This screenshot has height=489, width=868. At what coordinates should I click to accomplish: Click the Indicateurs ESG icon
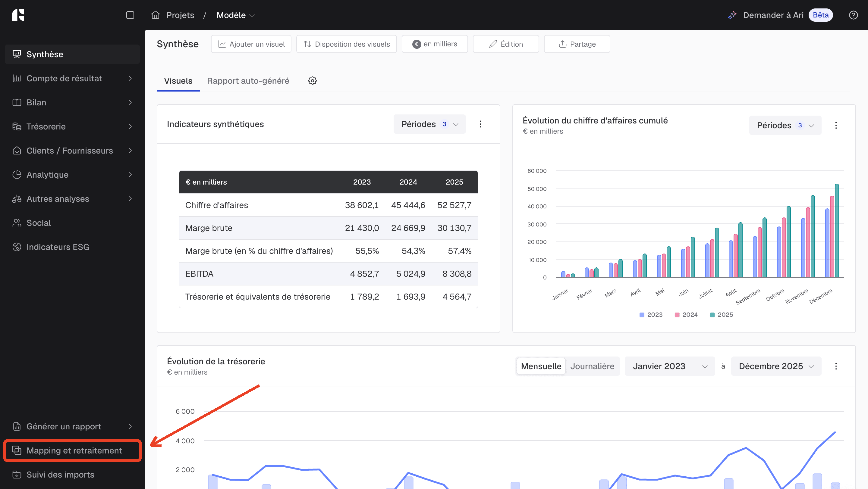(17, 247)
